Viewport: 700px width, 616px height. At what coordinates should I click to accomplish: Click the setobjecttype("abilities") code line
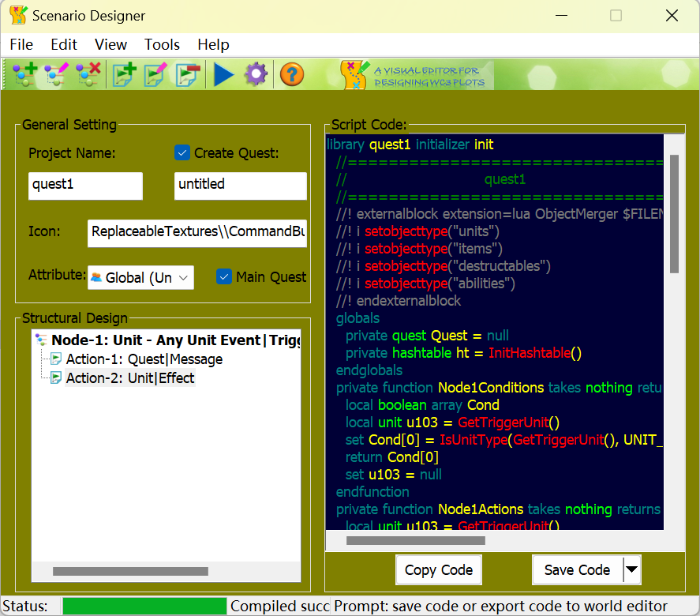[x=425, y=284]
